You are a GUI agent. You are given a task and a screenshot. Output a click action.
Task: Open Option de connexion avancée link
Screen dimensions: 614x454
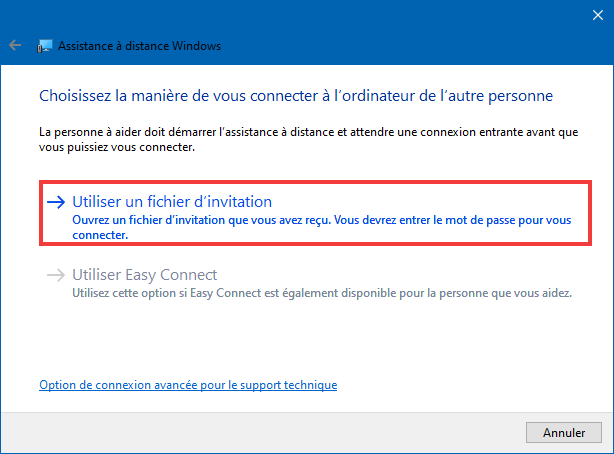[188, 385]
